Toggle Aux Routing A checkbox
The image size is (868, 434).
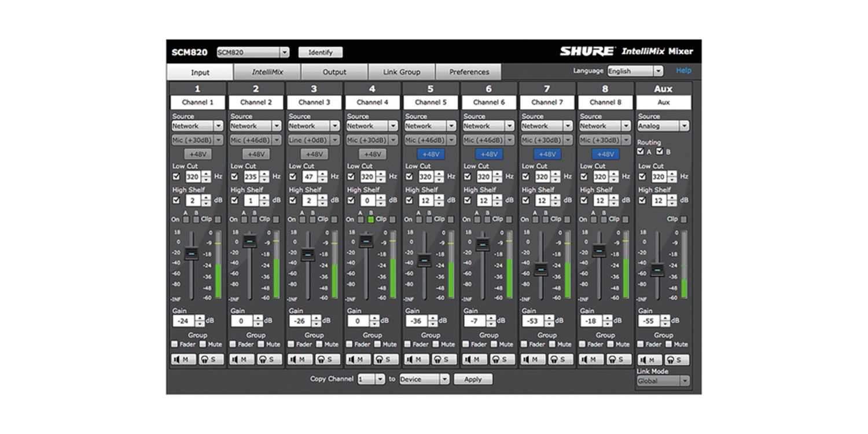click(641, 152)
